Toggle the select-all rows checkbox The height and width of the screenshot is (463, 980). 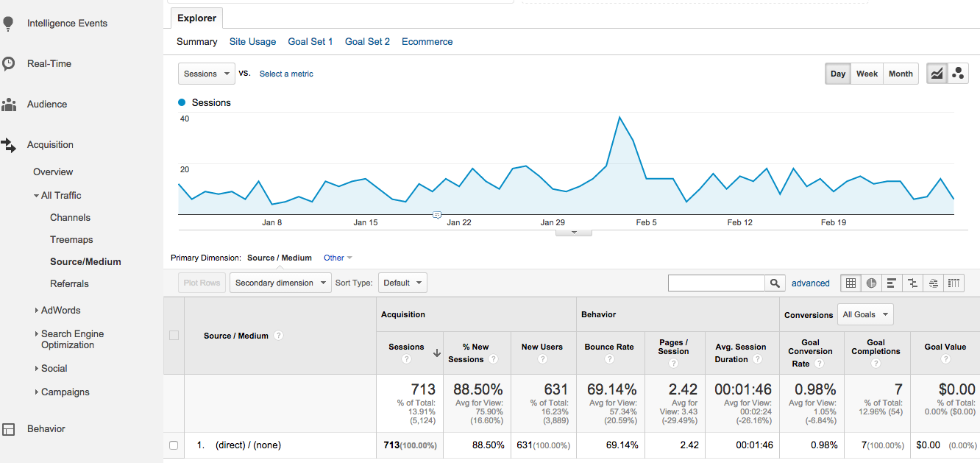coord(174,336)
